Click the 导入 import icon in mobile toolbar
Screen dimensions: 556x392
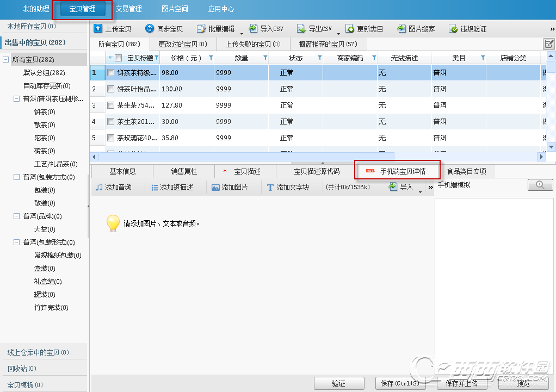click(393, 187)
